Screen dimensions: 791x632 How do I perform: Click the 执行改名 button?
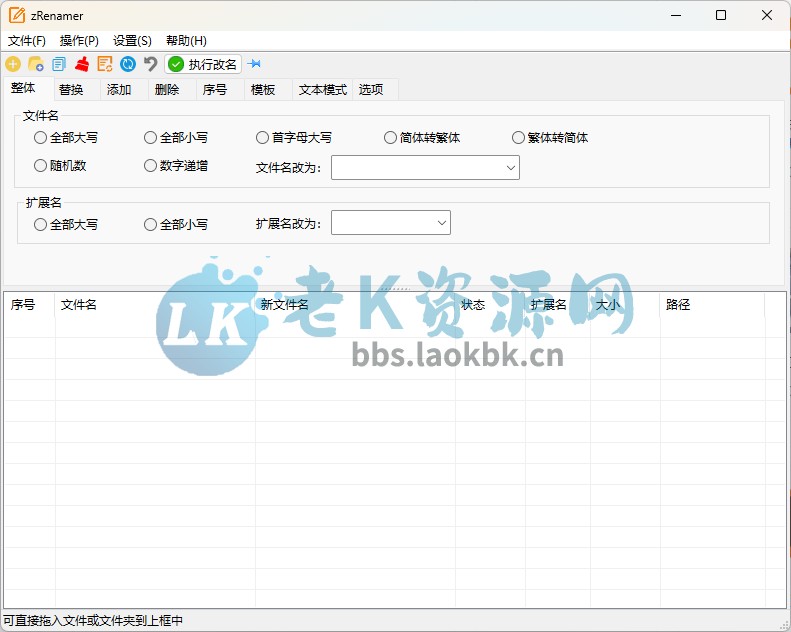pyautogui.click(x=203, y=64)
